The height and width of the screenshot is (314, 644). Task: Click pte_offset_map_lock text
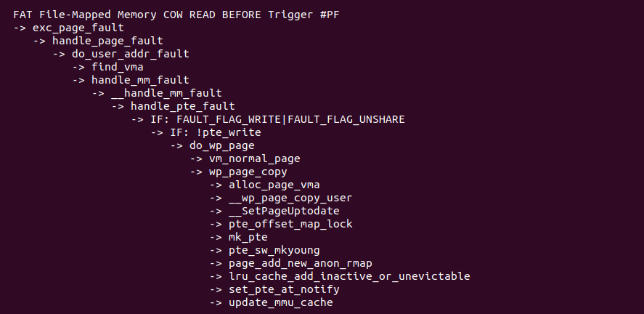(x=290, y=225)
